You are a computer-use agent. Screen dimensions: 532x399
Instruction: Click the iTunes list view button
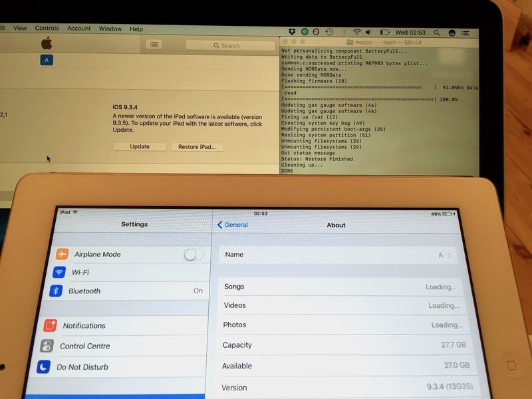coord(154,45)
